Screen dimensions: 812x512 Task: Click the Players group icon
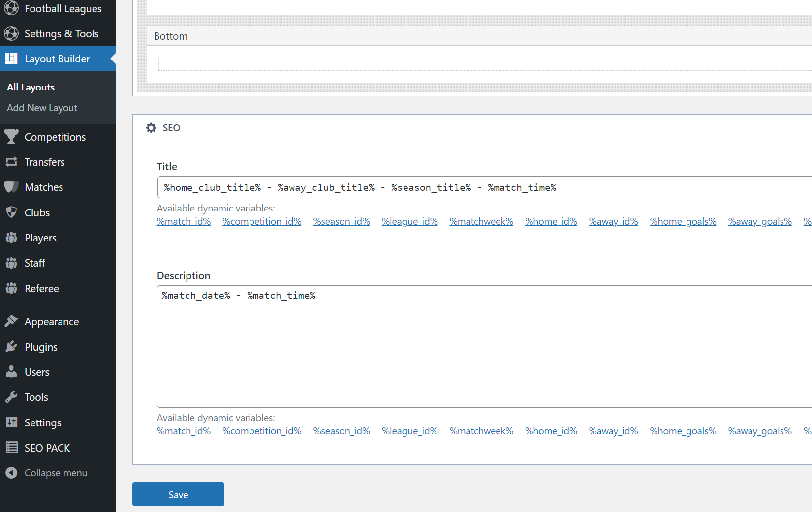coord(11,238)
